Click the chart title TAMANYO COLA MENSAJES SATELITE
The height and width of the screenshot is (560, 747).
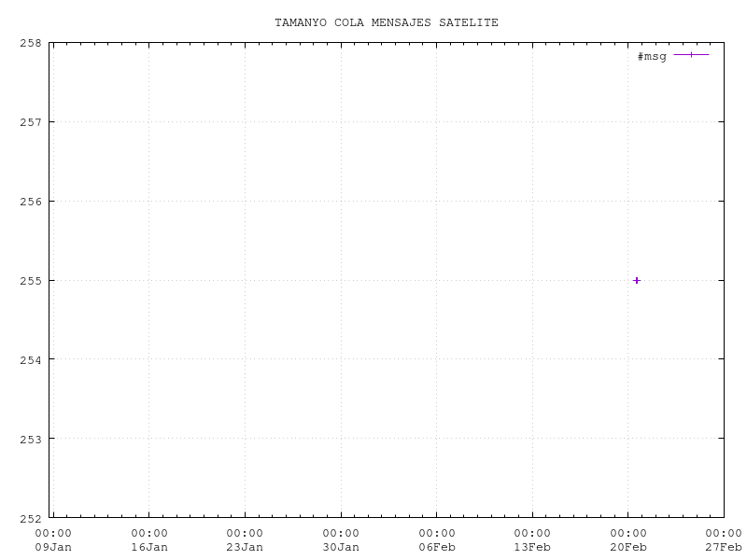[x=387, y=22]
